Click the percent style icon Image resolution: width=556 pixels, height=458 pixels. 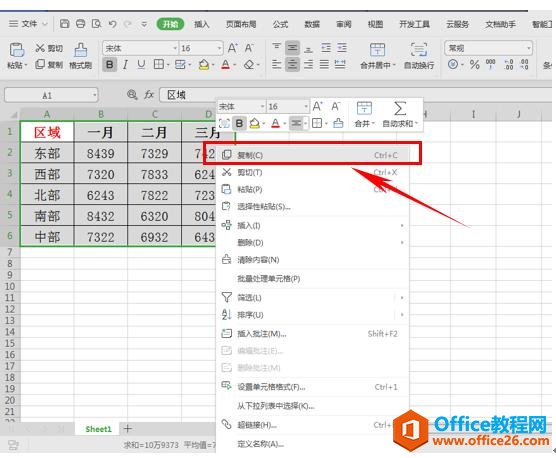(x=474, y=65)
